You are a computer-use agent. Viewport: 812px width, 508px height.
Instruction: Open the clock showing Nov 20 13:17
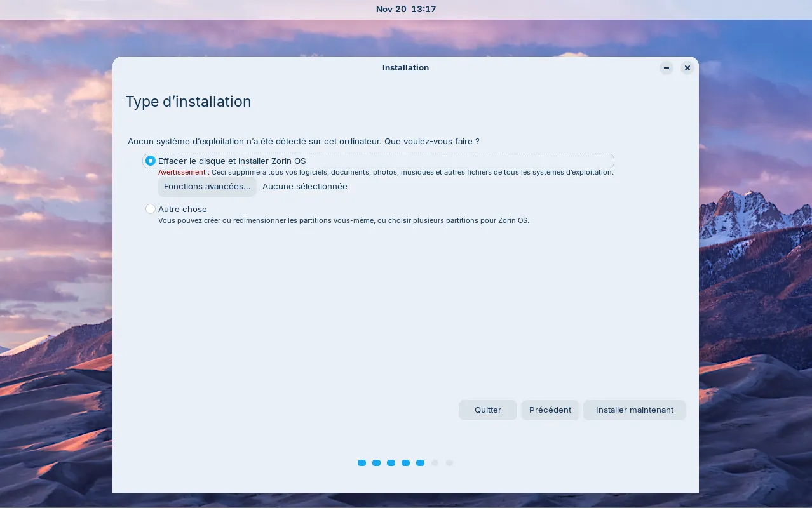pos(406,9)
